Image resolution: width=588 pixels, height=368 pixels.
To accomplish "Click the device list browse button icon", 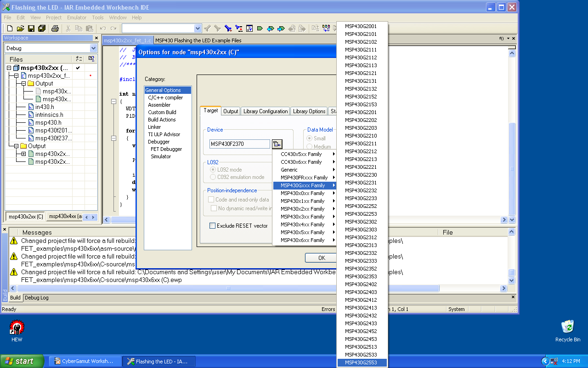I will [277, 144].
